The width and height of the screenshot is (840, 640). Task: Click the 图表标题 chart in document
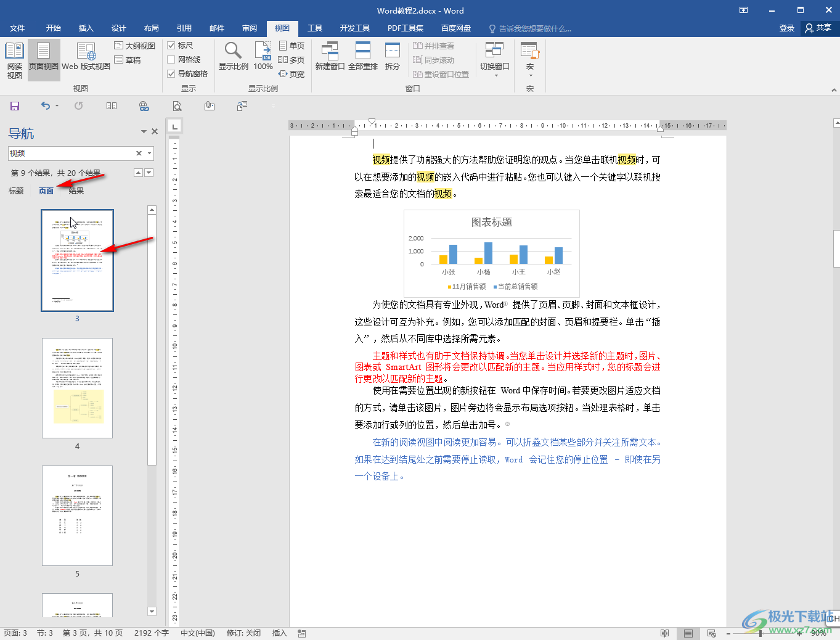[492, 253]
